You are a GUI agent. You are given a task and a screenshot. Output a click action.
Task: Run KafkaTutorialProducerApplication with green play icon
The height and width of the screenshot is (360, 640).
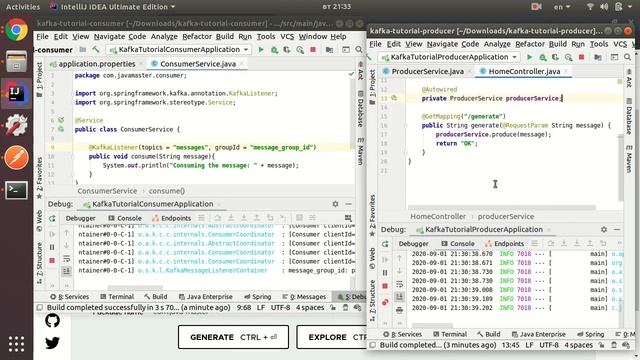tap(529, 57)
